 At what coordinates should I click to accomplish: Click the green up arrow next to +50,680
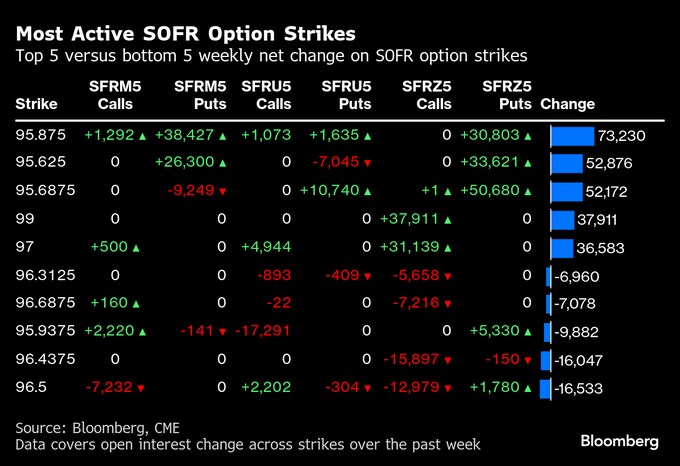click(x=527, y=191)
